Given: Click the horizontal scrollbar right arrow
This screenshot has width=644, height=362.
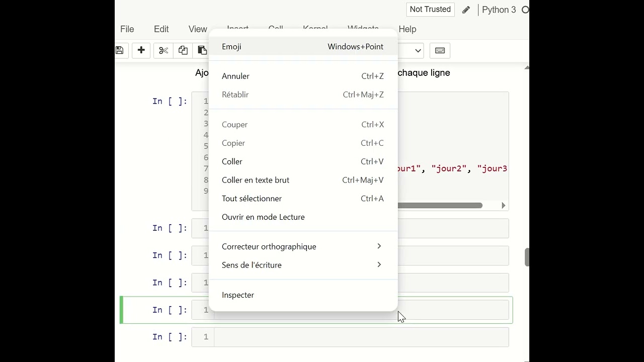Looking at the screenshot, I should click(x=503, y=205).
